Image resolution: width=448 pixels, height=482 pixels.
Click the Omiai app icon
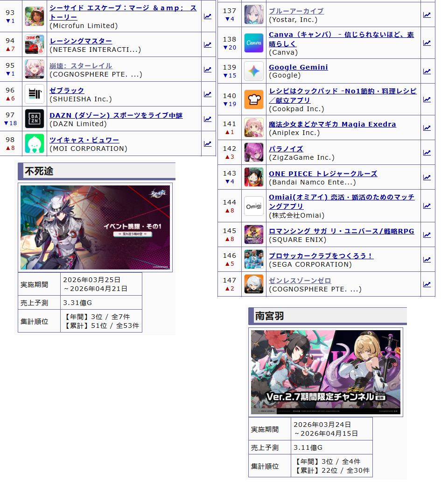[253, 206]
